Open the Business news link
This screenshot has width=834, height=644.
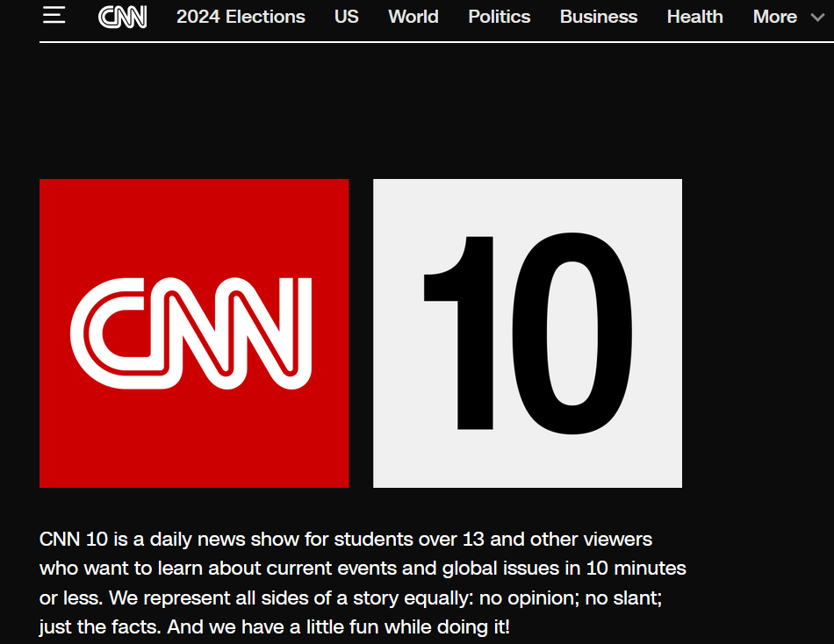(599, 17)
